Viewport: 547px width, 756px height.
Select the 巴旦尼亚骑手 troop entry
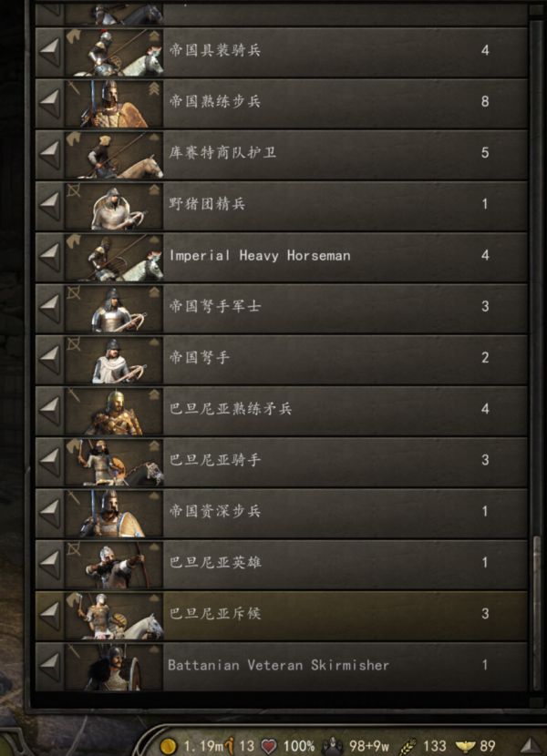(x=282, y=460)
